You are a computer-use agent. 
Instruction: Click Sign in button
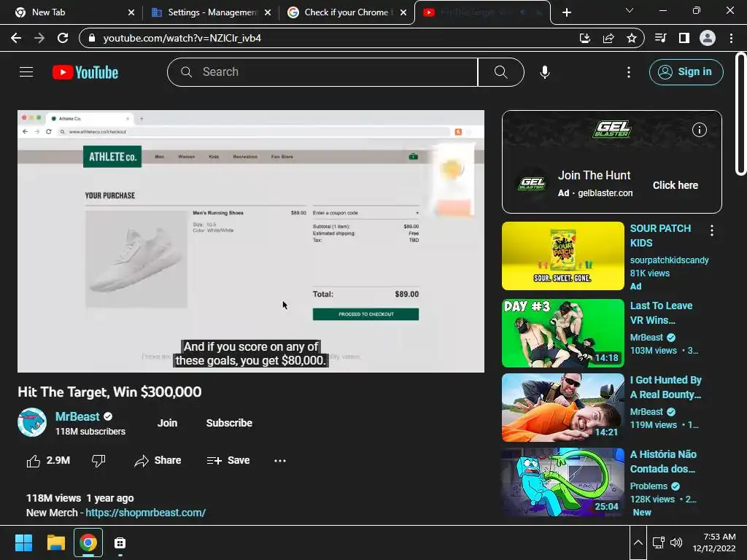coord(686,72)
